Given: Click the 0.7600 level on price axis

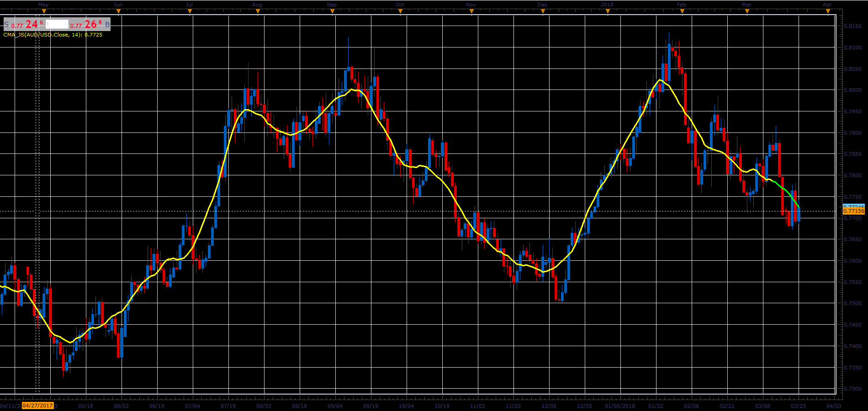Looking at the screenshot, I should (852, 261).
